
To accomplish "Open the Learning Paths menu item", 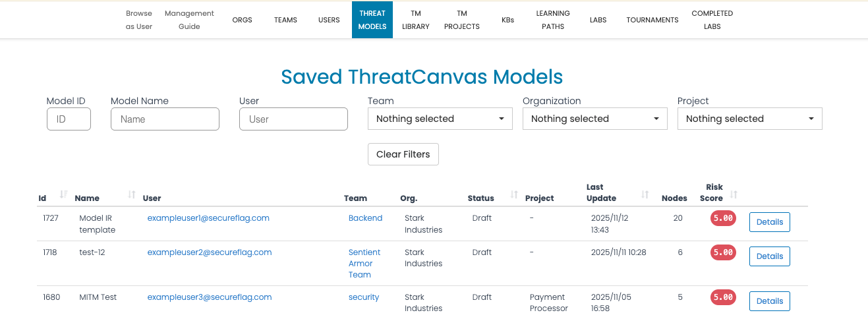I will pyautogui.click(x=552, y=20).
